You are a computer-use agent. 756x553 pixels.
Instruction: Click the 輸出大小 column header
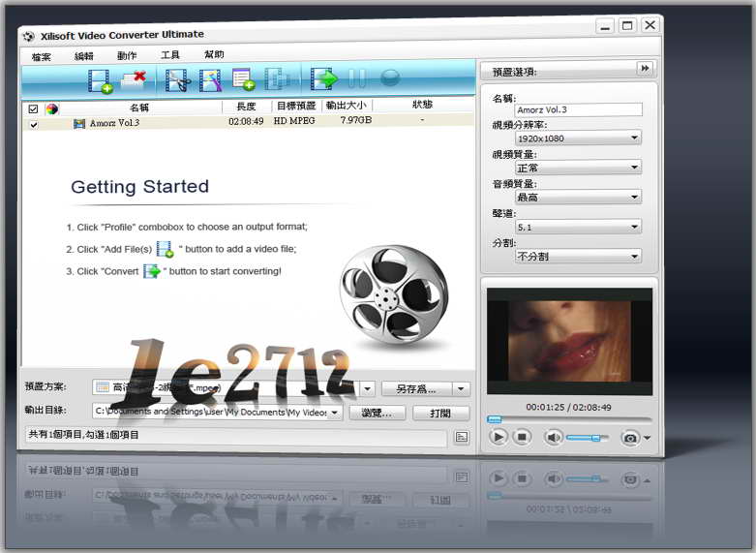347,106
